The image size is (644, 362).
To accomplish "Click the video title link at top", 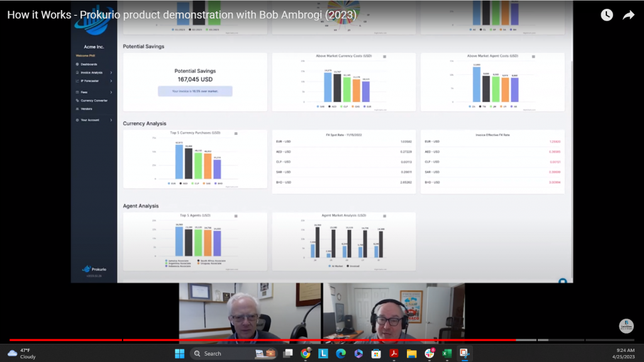I will (x=182, y=15).
